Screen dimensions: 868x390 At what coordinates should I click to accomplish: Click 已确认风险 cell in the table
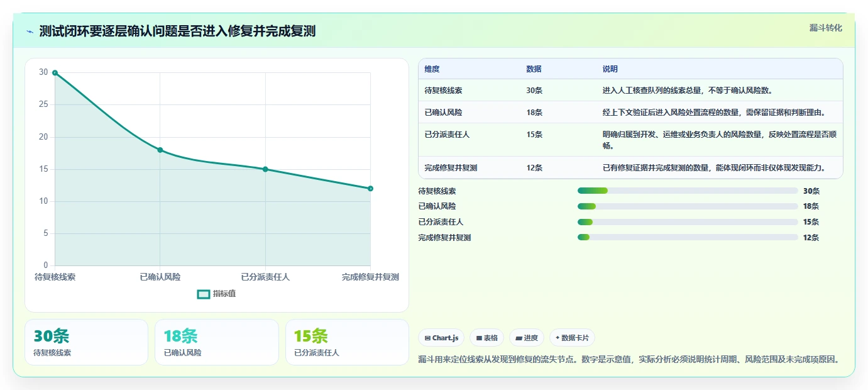[x=443, y=113]
